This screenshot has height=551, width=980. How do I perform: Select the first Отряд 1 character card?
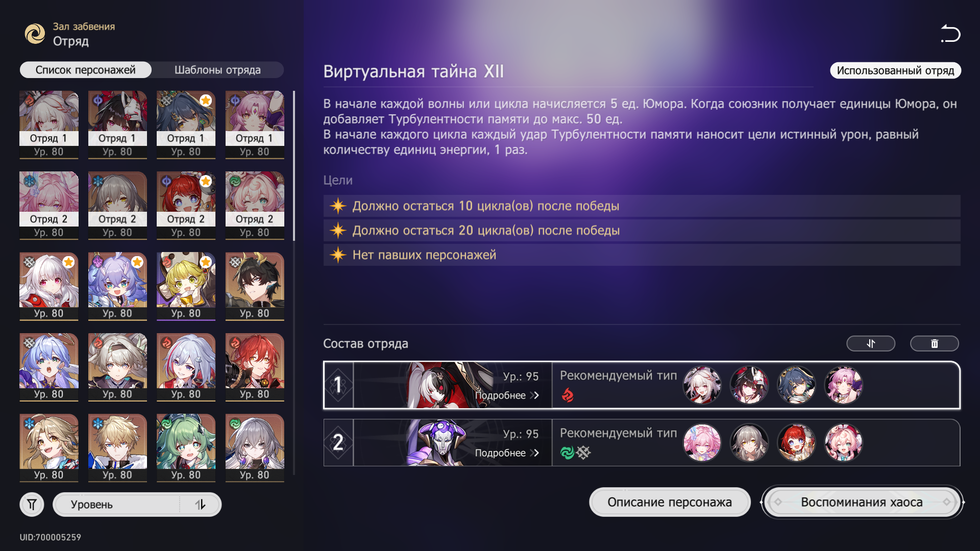[49, 124]
